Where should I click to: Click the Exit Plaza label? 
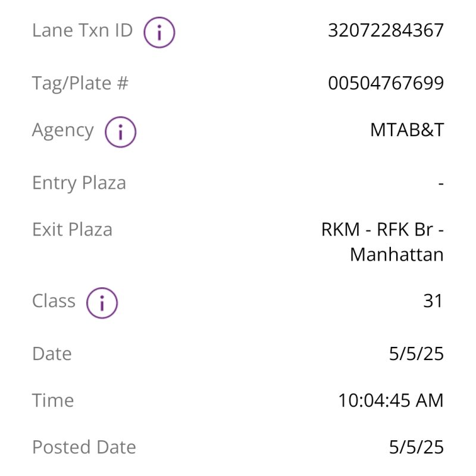(x=72, y=229)
